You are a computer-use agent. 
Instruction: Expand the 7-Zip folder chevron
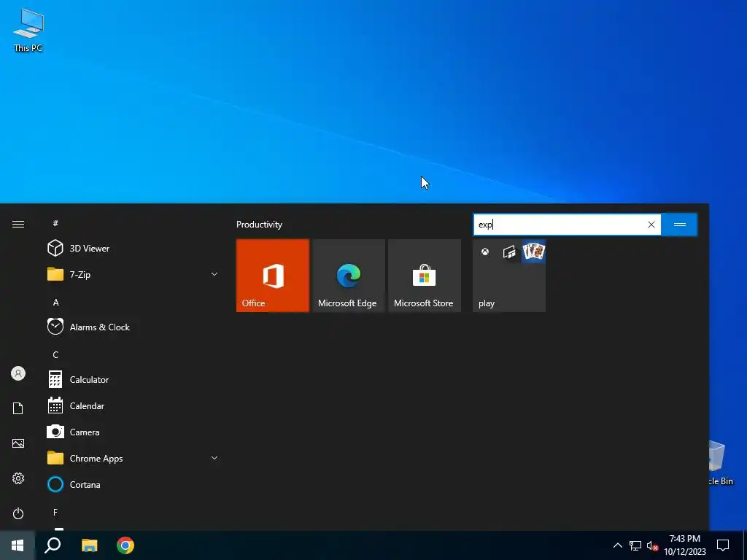(214, 274)
